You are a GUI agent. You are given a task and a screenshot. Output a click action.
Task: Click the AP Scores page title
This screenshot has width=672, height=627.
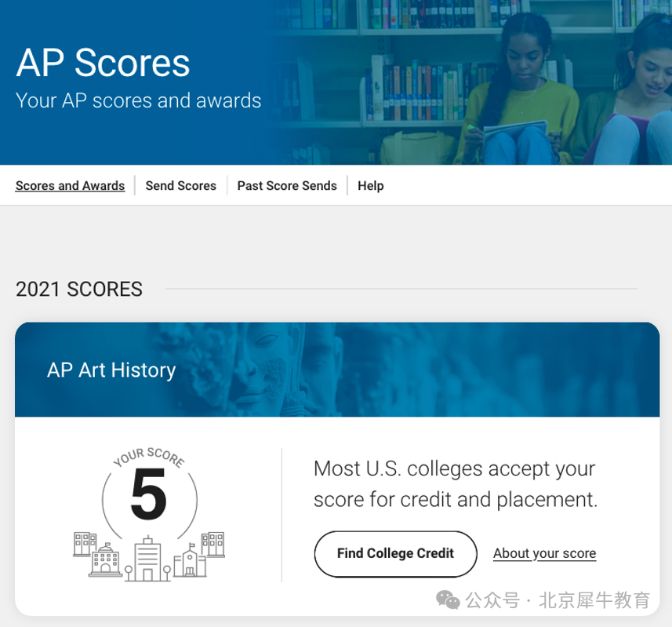(103, 63)
